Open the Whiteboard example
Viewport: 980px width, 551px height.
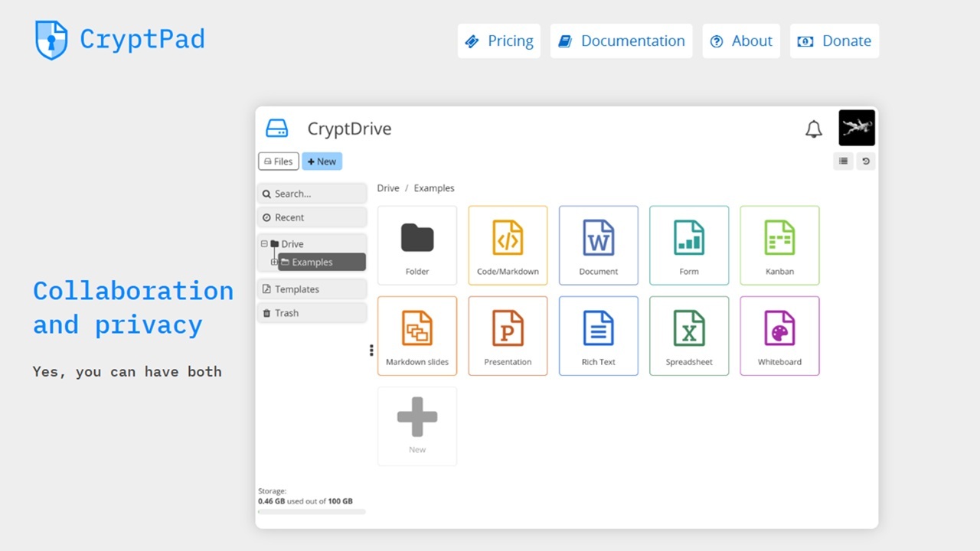point(779,336)
